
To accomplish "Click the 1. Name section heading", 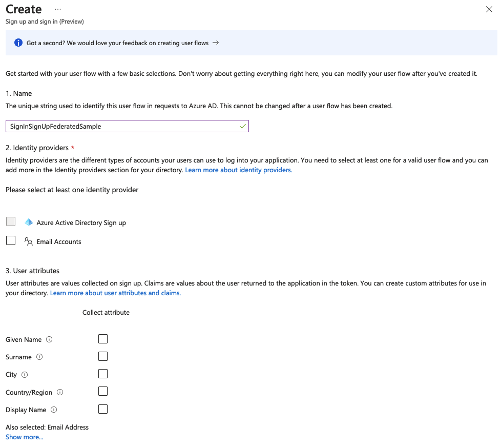I will coord(19,93).
